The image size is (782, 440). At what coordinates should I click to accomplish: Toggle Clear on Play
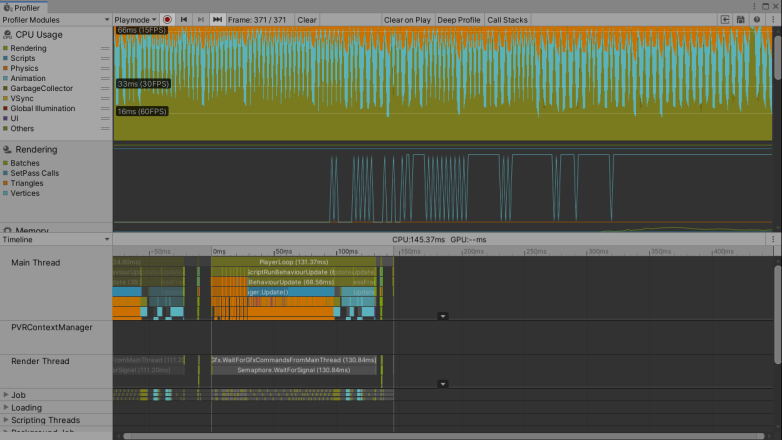(407, 20)
